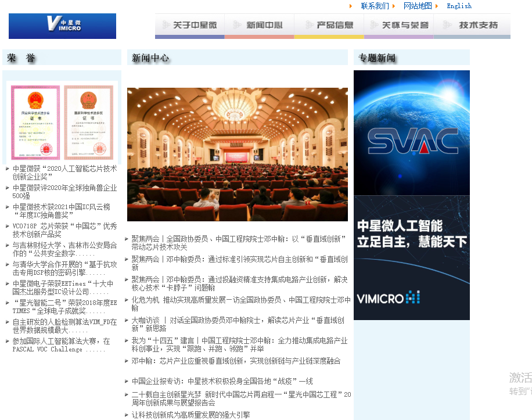Open 中星微获2020人工智能芯片技术创新企业奖 honor link
This screenshot has width=532, height=420.
click(x=64, y=173)
